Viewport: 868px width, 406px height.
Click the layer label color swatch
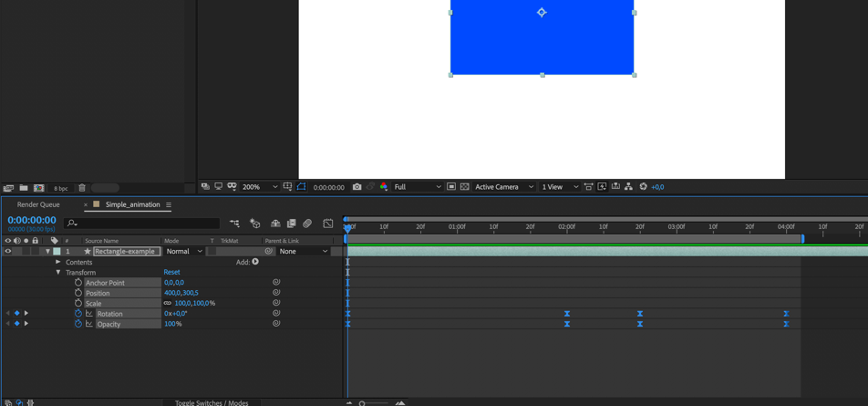[57, 251]
